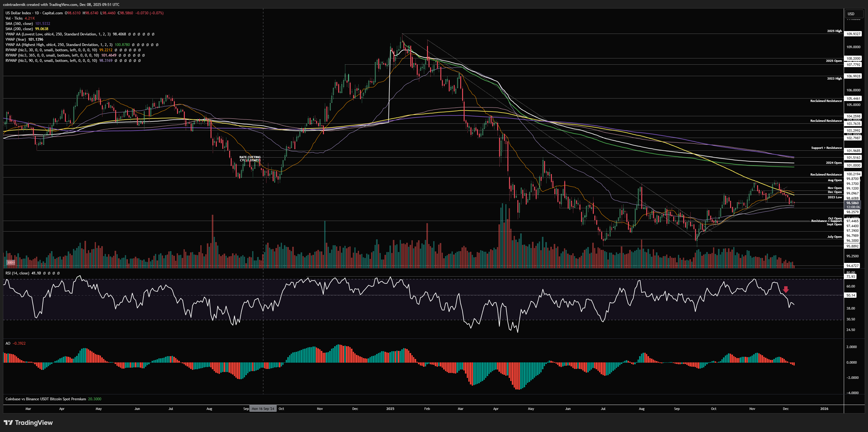Select the RSI (14, close) legend label
The height and width of the screenshot is (432, 868).
(17, 273)
